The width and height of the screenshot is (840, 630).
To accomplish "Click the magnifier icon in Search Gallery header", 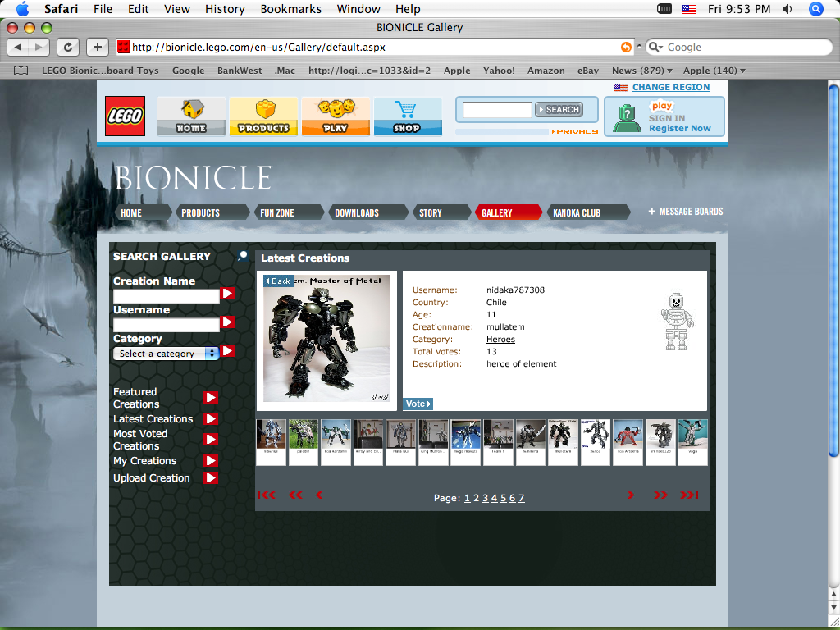I will pyautogui.click(x=242, y=256).
